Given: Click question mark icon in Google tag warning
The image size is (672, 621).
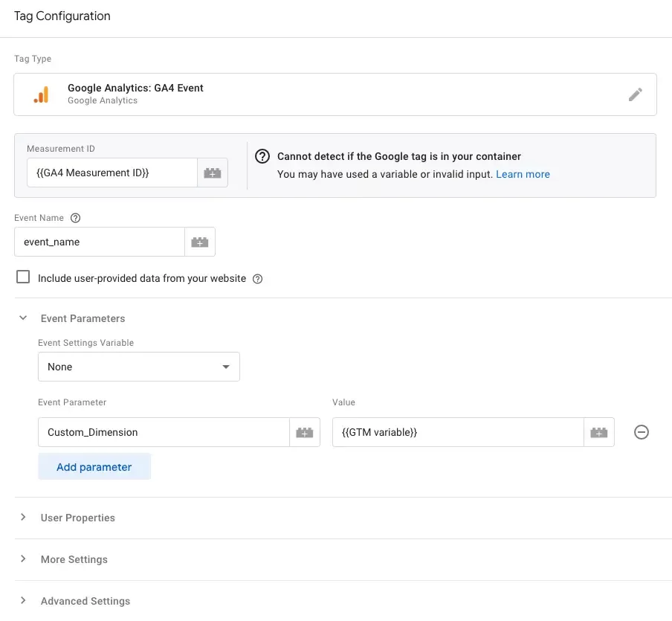Looking at the screenshot, I should [x=262, y=156].
